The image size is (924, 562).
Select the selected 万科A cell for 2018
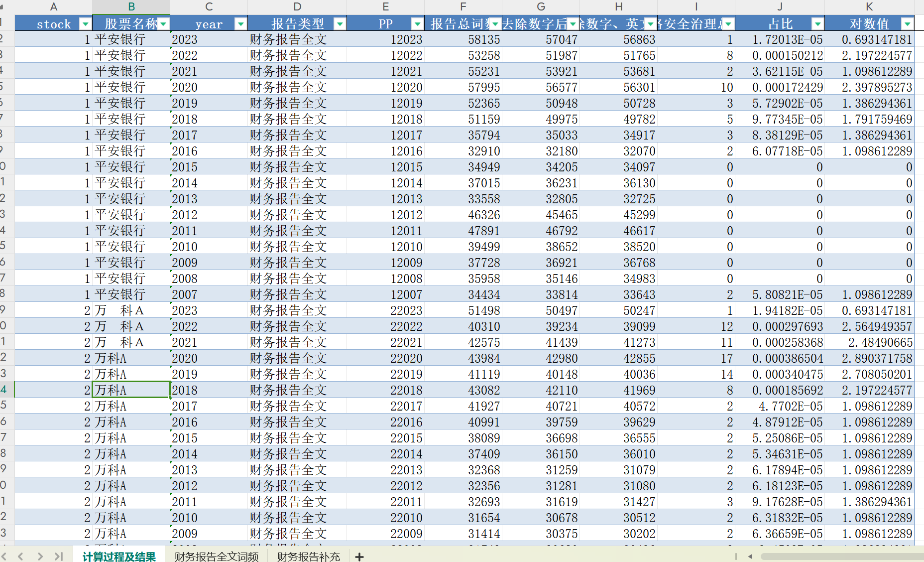[x=131, y=390]
